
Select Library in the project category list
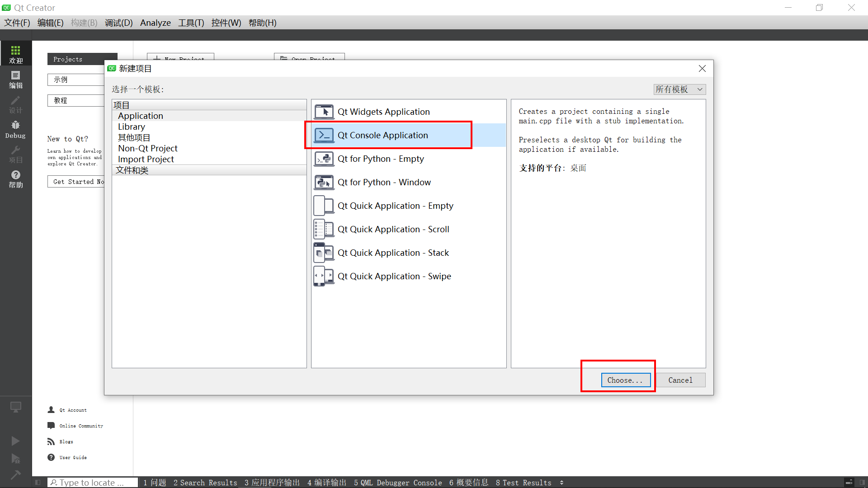click(132, 127)
